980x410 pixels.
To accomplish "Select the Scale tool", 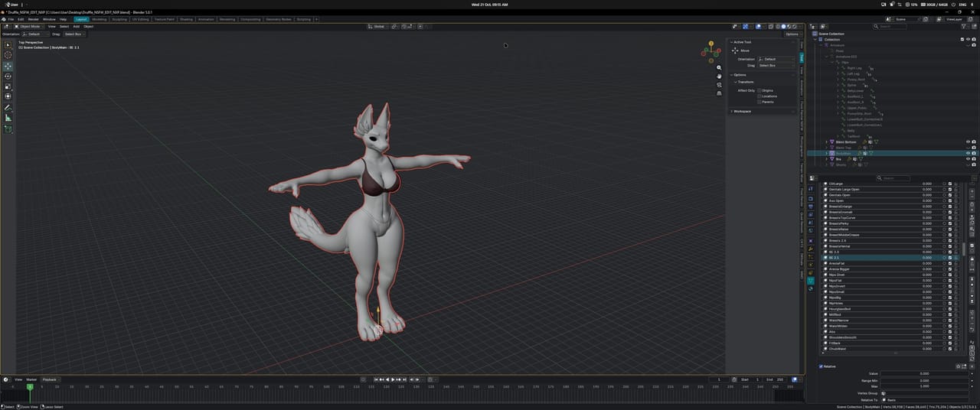I will [x=8, y=86].
